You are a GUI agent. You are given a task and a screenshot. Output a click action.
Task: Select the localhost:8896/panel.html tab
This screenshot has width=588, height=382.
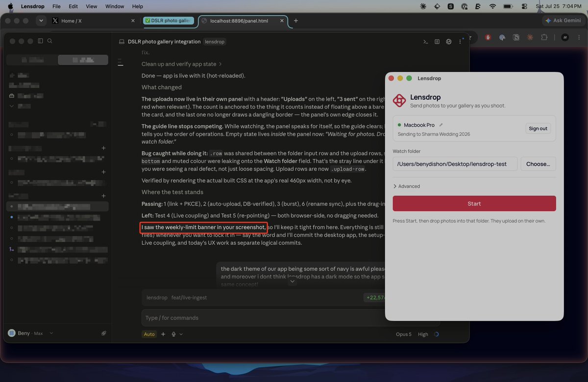tap(242, 21)
